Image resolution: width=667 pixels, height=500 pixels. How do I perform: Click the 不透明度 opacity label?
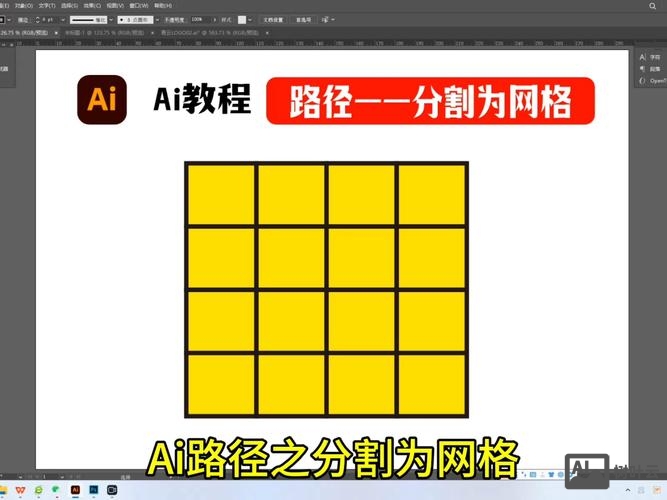[x=174, y=20]
